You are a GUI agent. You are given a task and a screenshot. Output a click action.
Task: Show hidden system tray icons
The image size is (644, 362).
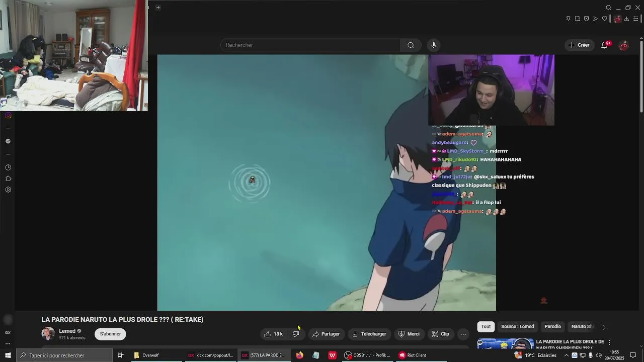tap(566, 355)
